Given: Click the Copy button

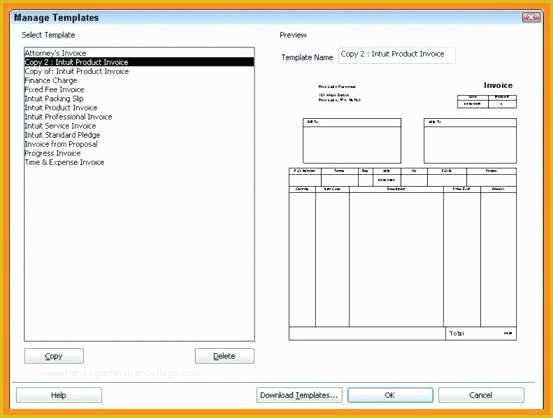Looking at the screenshot, I should tap(54, 356).
